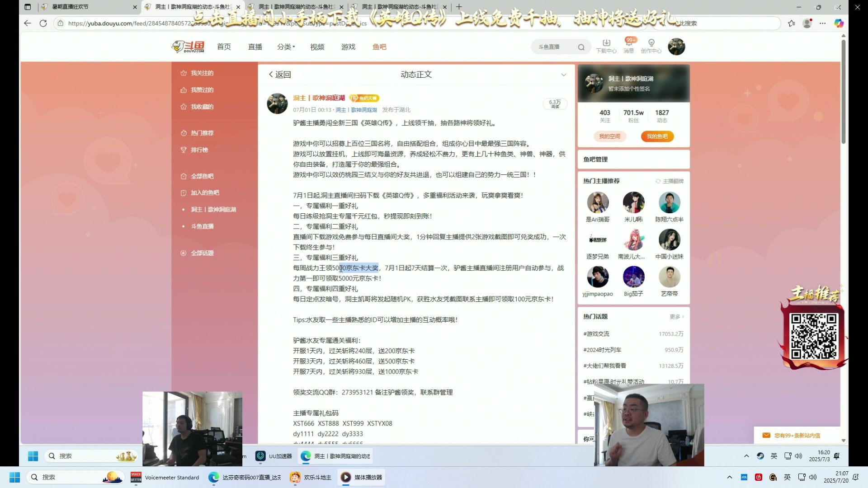Click 洞主丨歌神洞庭湖 bar link under post date
The width and height of the screenshot is (868, 488).
[x=356, y=110]
